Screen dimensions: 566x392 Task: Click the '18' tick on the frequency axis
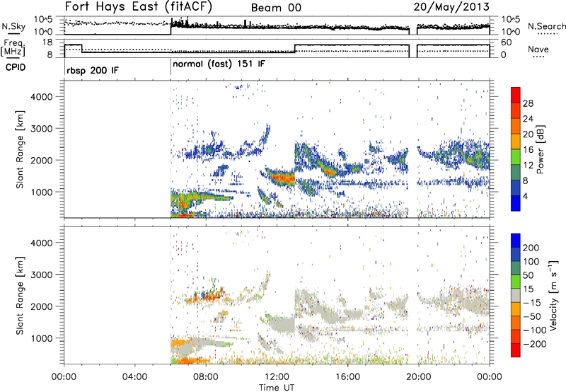pos(48,42)
